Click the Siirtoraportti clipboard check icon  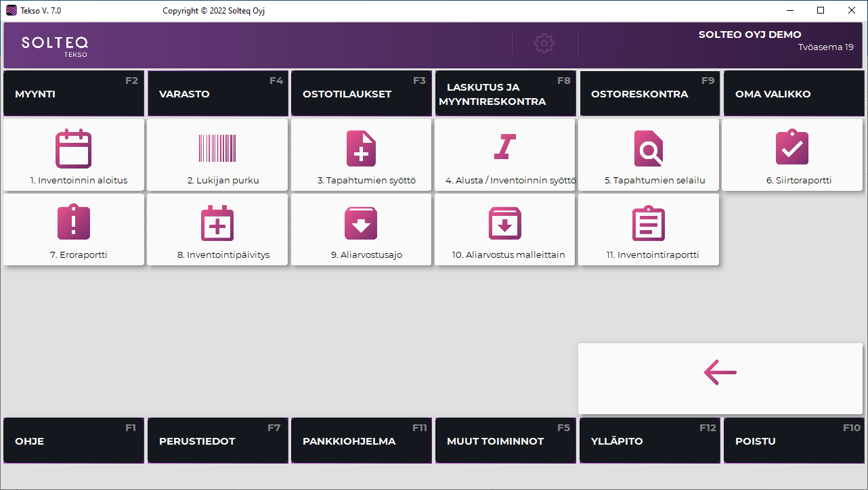pos(791,148)
